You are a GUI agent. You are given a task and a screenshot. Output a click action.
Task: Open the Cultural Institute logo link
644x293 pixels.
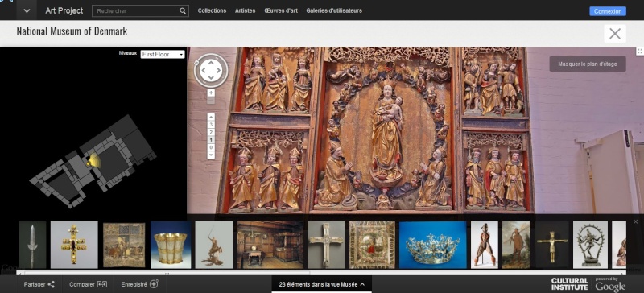click(569, 284)
